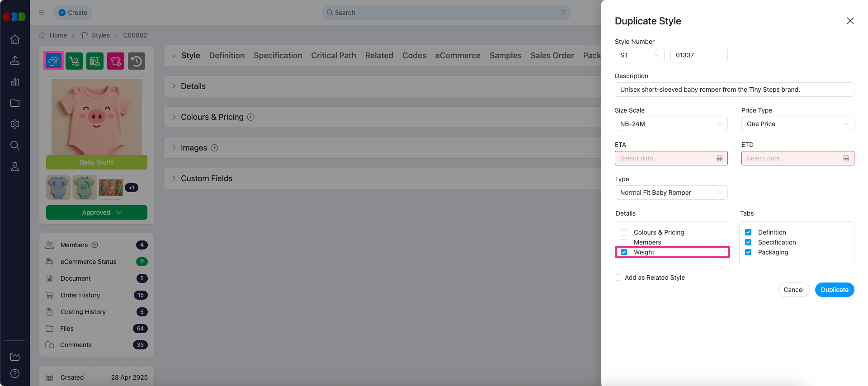Open the Size Scale dropdown

(671, 124)
